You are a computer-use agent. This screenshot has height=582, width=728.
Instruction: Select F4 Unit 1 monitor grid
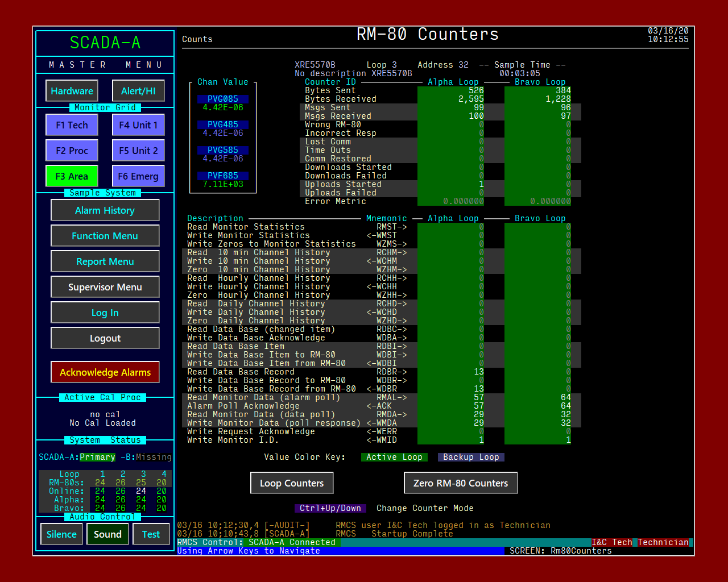point(138,125)
